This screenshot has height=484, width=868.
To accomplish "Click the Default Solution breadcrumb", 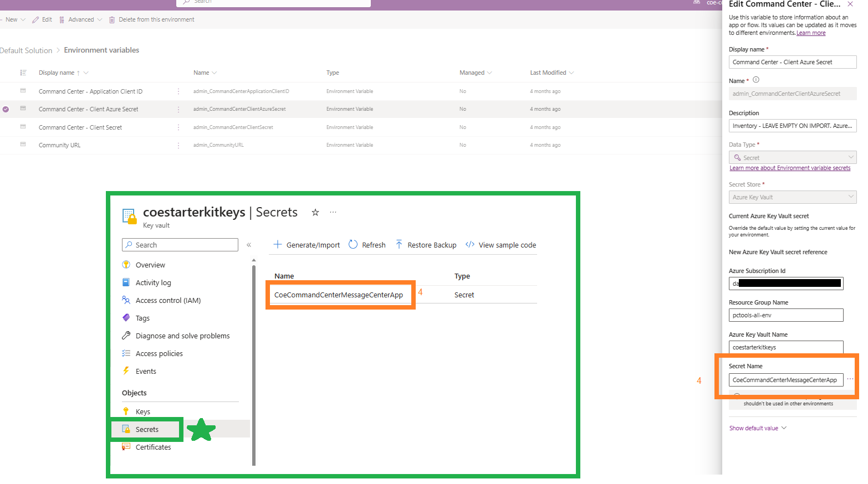I will (x=27, y=50).
